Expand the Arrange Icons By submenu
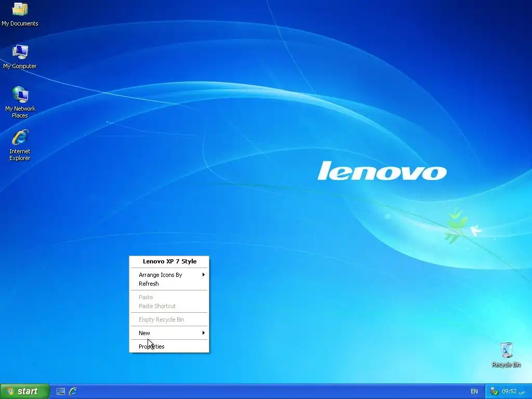This screenshot has width=532, height=399. 169,275
